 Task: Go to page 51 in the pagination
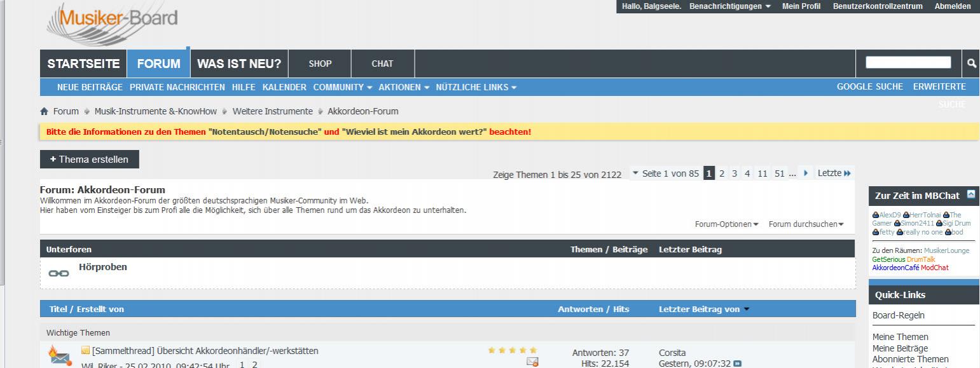779,173
